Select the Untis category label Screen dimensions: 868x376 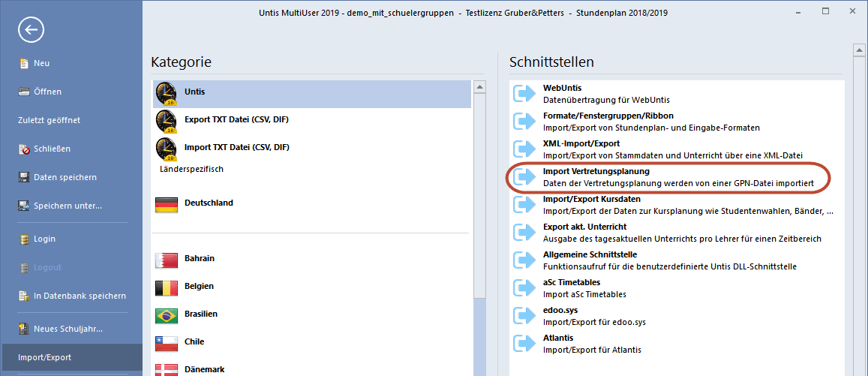(x=195, y=92)
